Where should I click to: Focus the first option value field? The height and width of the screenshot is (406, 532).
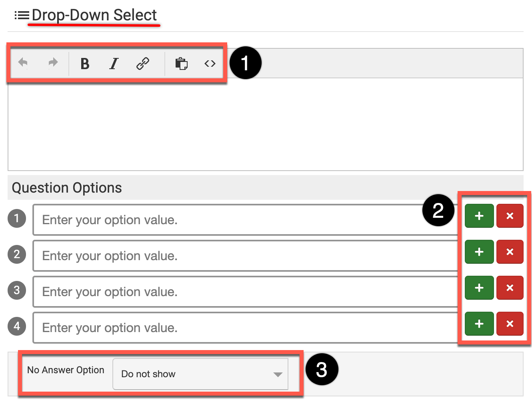click(x=240, y=220)
